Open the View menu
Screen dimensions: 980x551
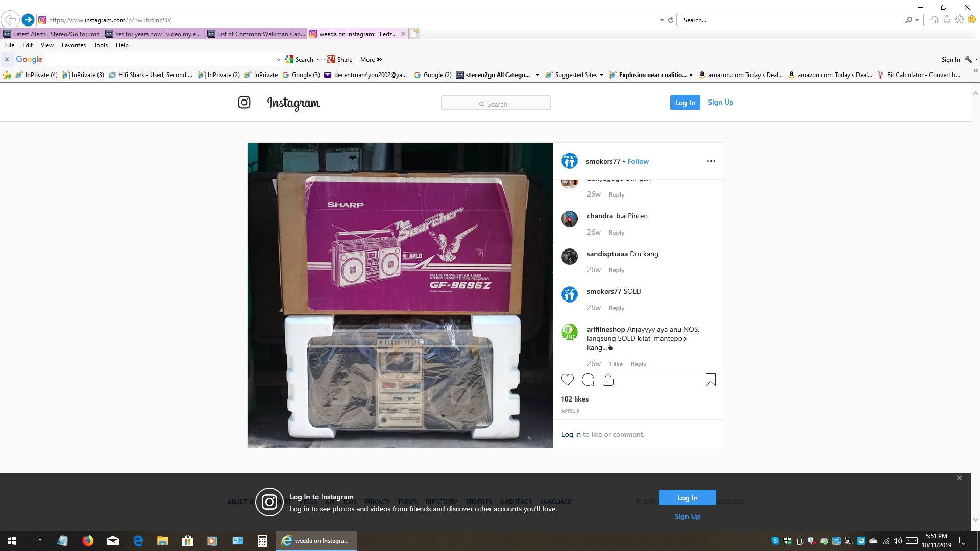click(47, 45)
